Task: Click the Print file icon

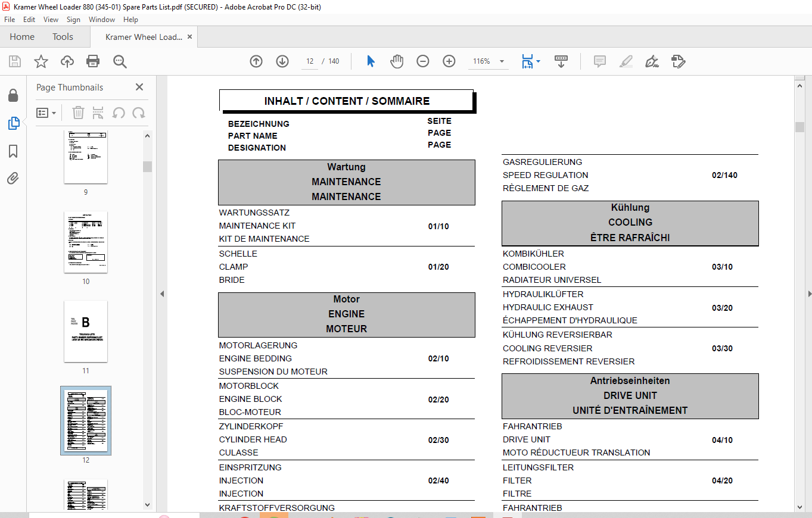Action: (93, 61)
